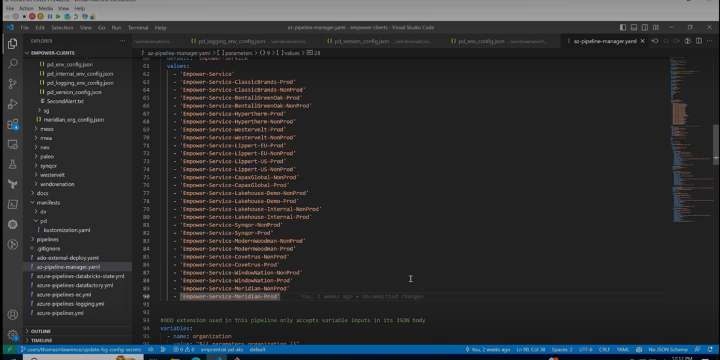Open the Search view in activity bar
720x360 pixels.
pos(12,64)
